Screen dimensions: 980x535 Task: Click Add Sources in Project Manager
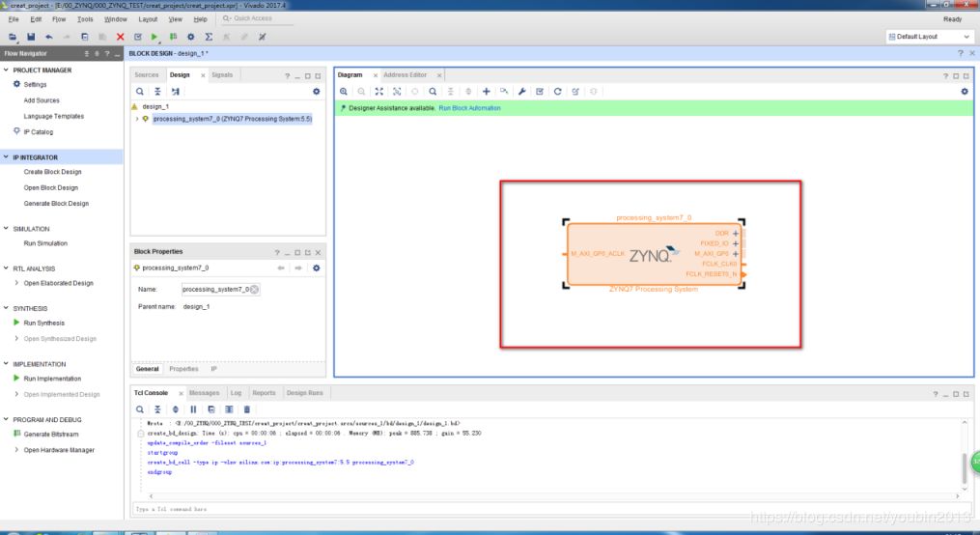[42, 100]
